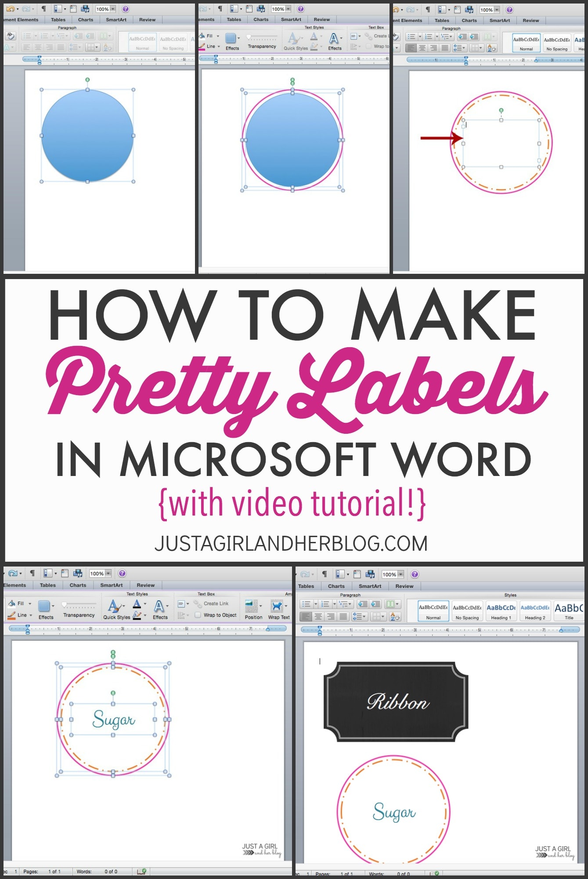Apply Heading 1 style in black Ribbon label window

point(501,611)
